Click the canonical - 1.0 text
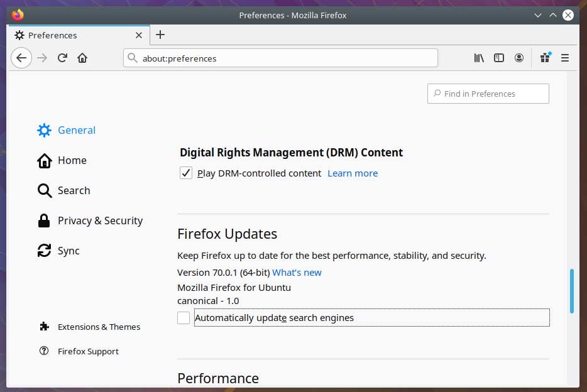 click(208, 301)
